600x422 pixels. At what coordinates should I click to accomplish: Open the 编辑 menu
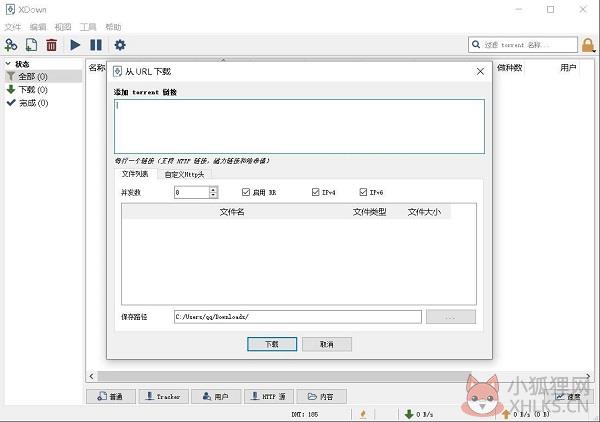pyautogui.click(x=38, y=27)
